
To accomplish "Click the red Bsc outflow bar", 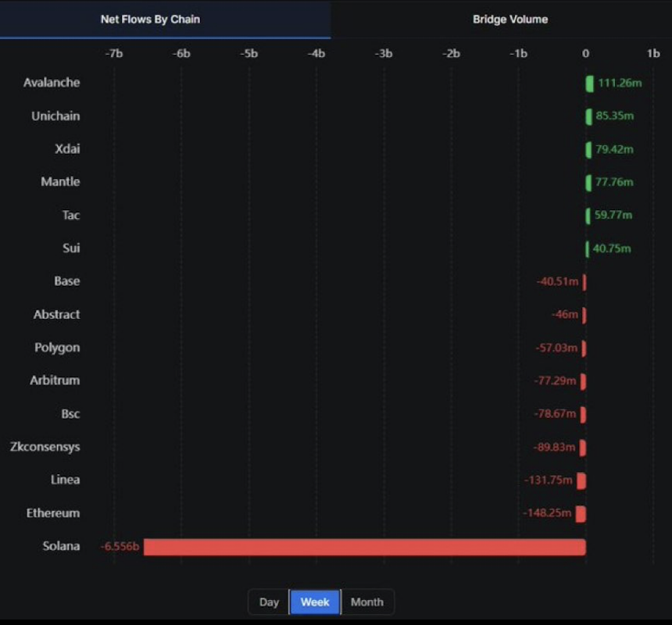I will tap(583, 415).
